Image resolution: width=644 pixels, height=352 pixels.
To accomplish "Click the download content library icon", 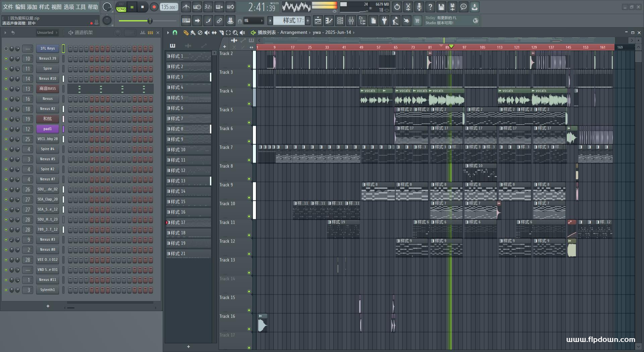I will pyautogui.click(x=475, y=7).
